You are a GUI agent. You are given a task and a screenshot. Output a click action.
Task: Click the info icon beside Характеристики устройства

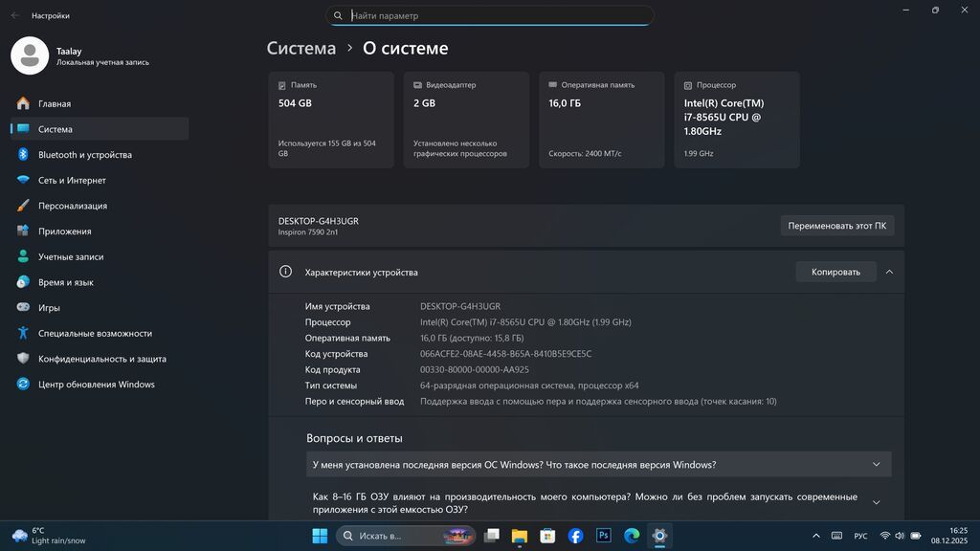tap(285, 272)
